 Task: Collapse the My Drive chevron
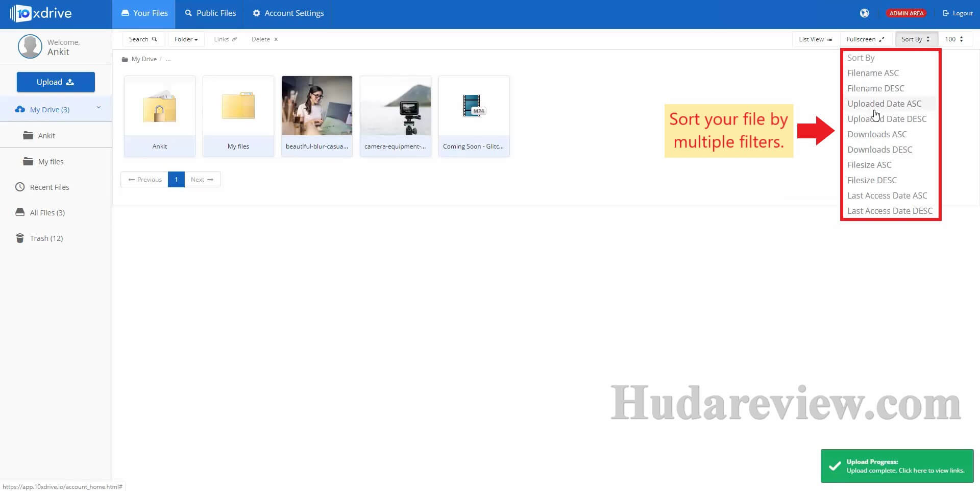tap(99, 108)
